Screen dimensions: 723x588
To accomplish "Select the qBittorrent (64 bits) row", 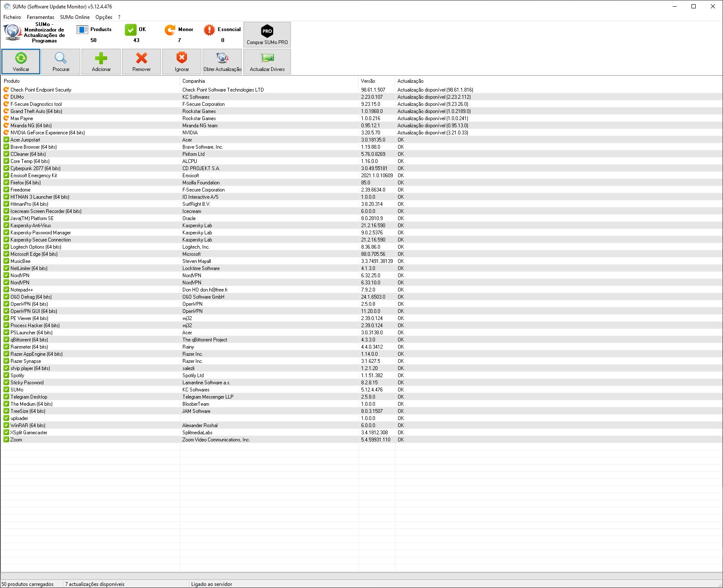I will (361, 340).
